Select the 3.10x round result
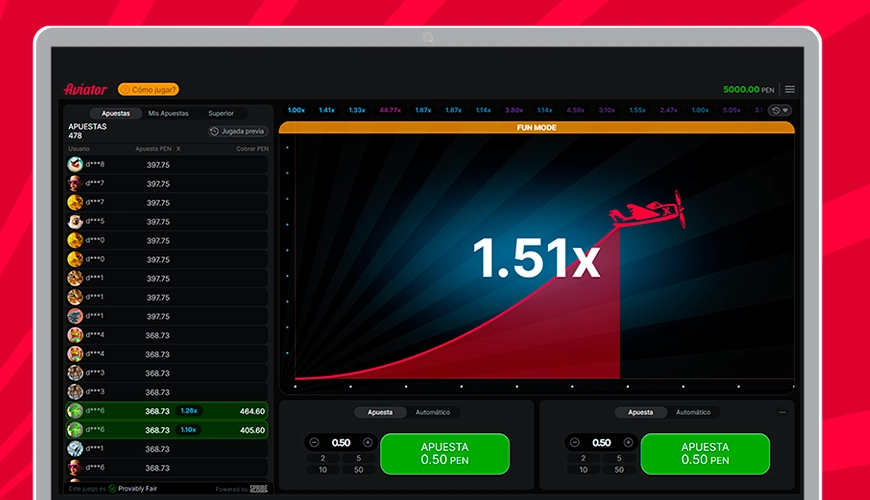870x500 pixels. (606, 110)
